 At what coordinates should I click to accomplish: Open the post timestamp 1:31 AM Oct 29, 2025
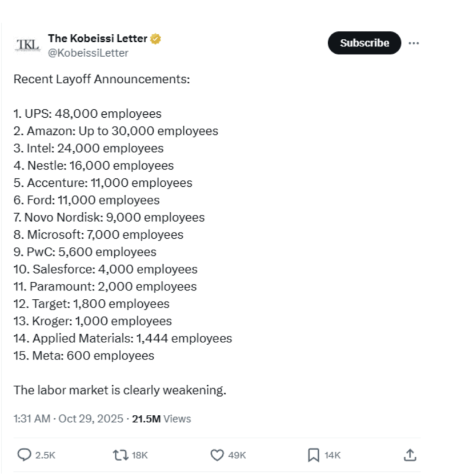pos(69,419)
